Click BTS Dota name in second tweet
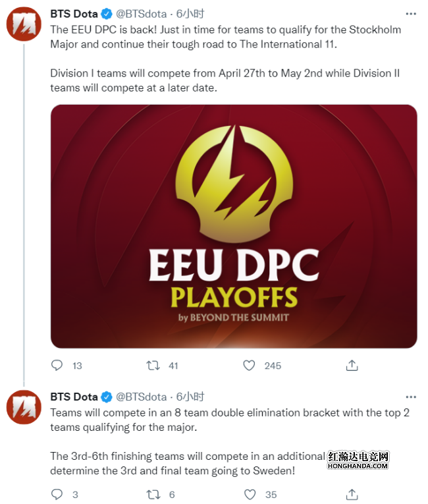428x504 pixels. [x=74, y=397]
